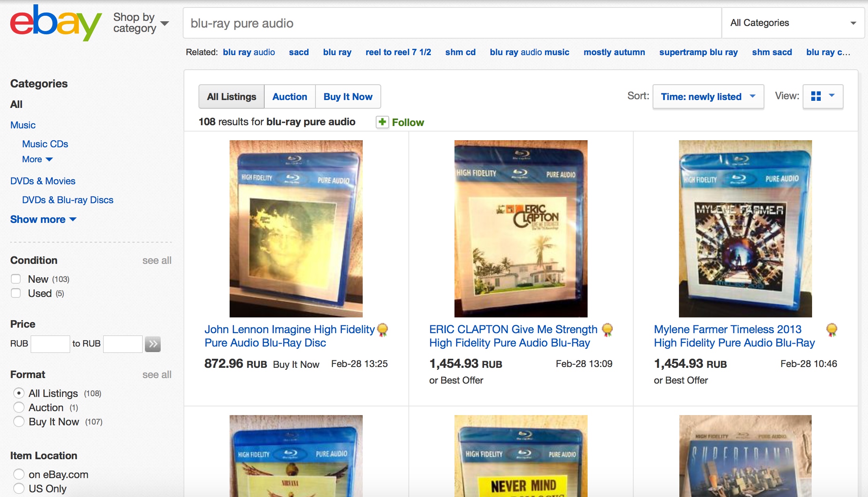The width and height of the screenshot is (868, 497).
Task: Open the Music CDs category link
Action: click(45, 144)
